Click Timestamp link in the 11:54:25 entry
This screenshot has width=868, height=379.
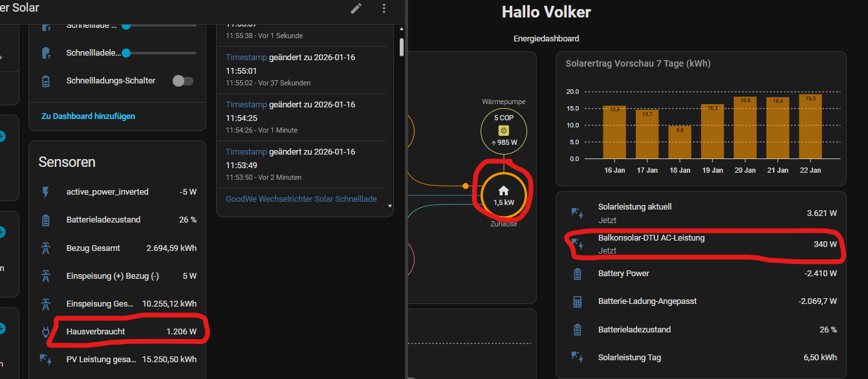[246, 105]
